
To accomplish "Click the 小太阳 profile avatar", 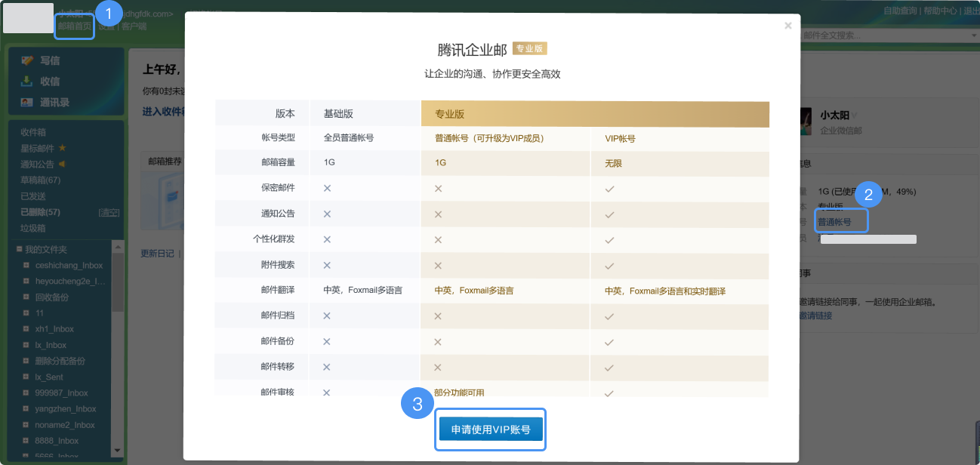I will [x=806, y=122].
